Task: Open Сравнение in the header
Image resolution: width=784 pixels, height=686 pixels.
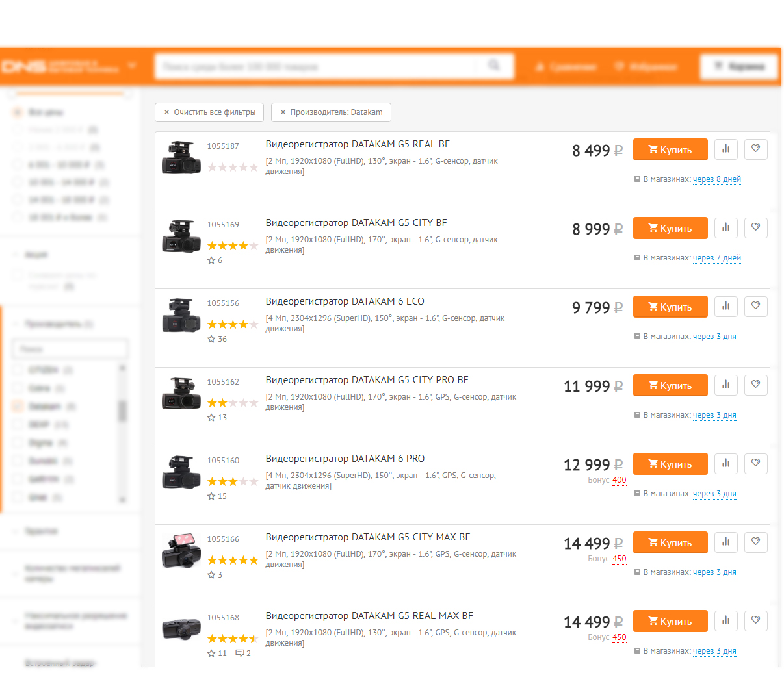Action: [566, 67]
